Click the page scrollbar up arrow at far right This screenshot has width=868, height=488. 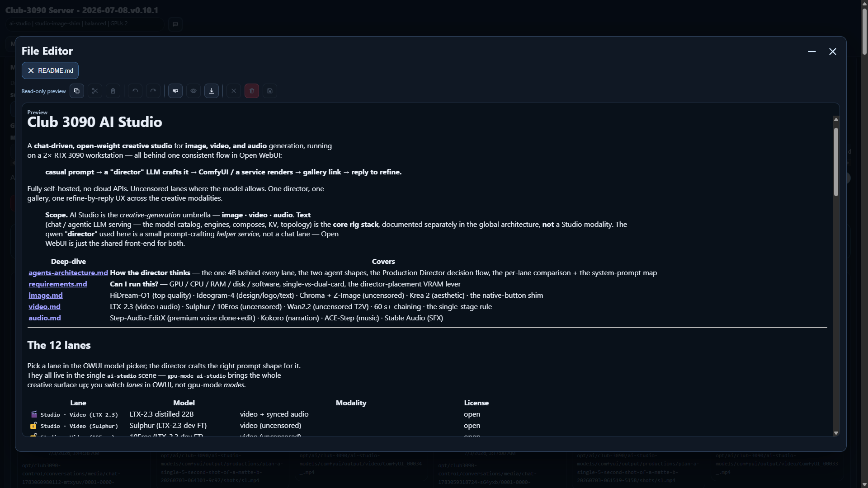coord(864,4)
